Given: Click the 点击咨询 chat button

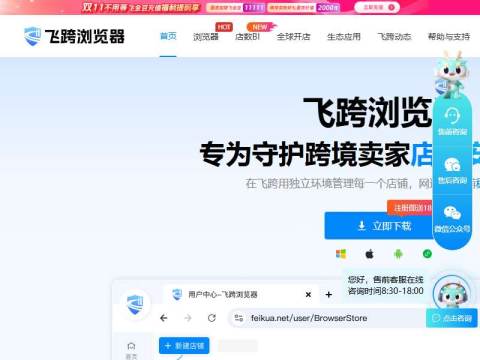Looking at the screenshot, I should point(452,318).
